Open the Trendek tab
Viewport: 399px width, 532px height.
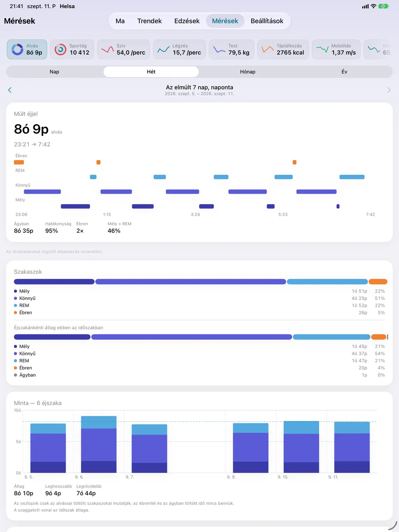click(x=150, y=21)
